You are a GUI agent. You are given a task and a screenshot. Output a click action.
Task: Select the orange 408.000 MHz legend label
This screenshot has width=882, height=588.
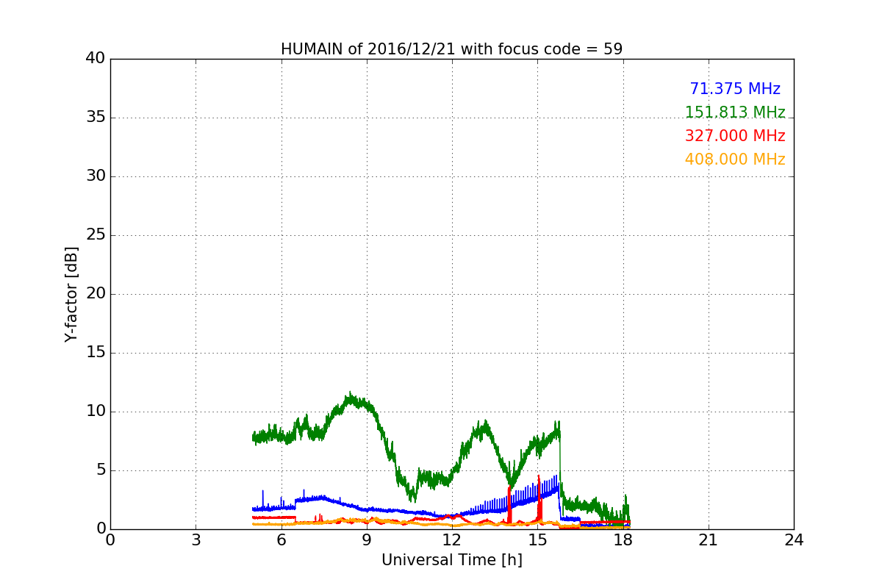click(735, 159)
